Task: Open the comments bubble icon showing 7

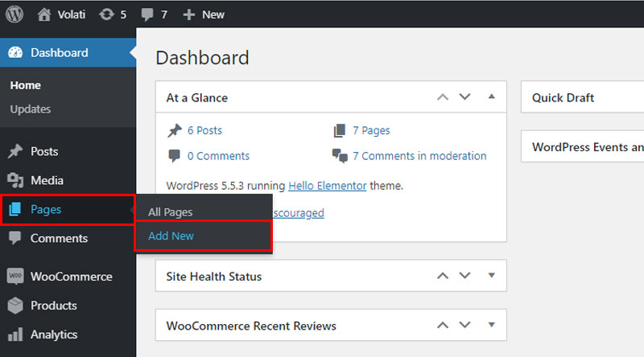Action: 147,14
